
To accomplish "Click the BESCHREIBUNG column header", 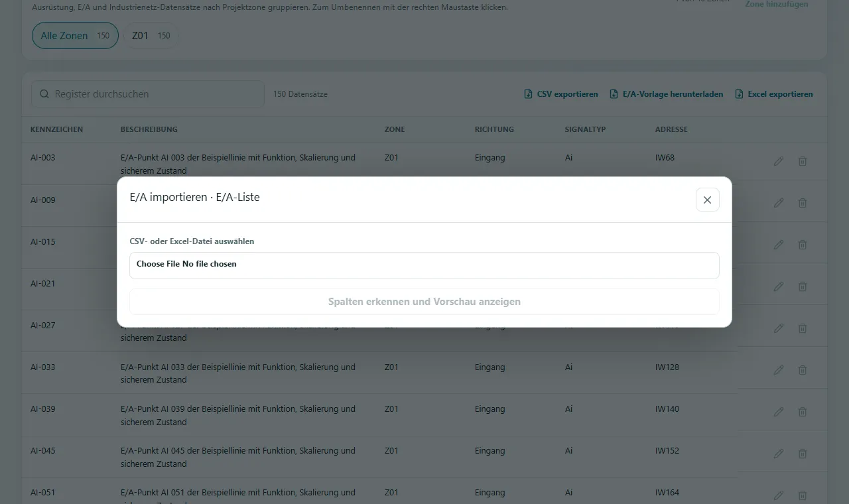I will [149, 129].
